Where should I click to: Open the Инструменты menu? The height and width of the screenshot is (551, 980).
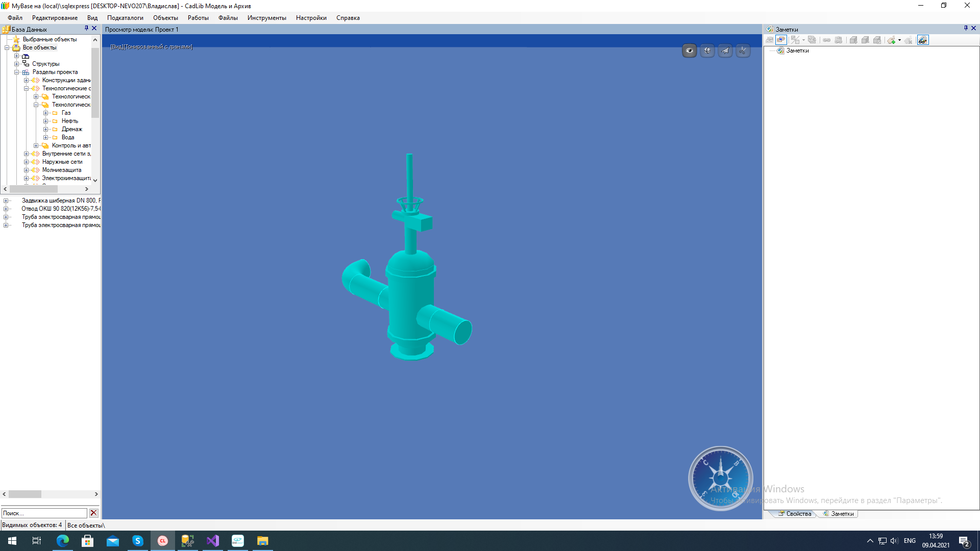(266, 18)
